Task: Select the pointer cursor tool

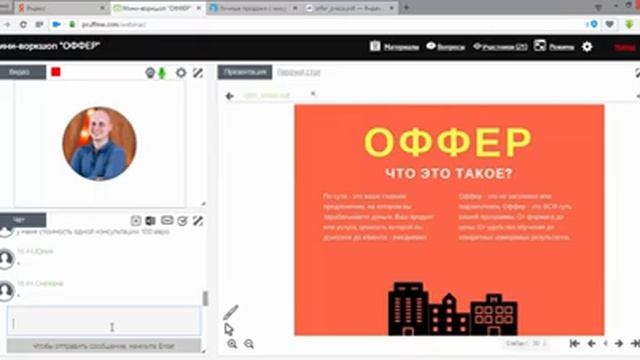Action: pyautogui.click(x=229, y=329)
